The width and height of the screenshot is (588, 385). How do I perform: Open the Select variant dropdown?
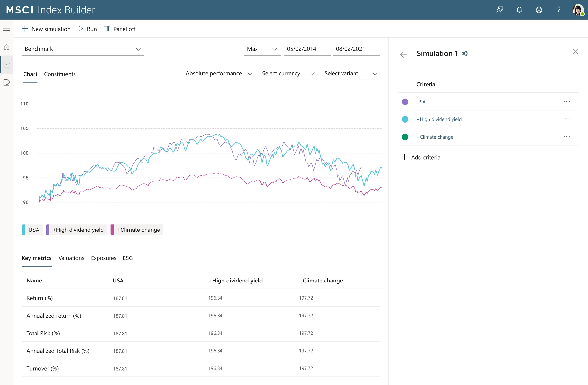coord(351,73)
